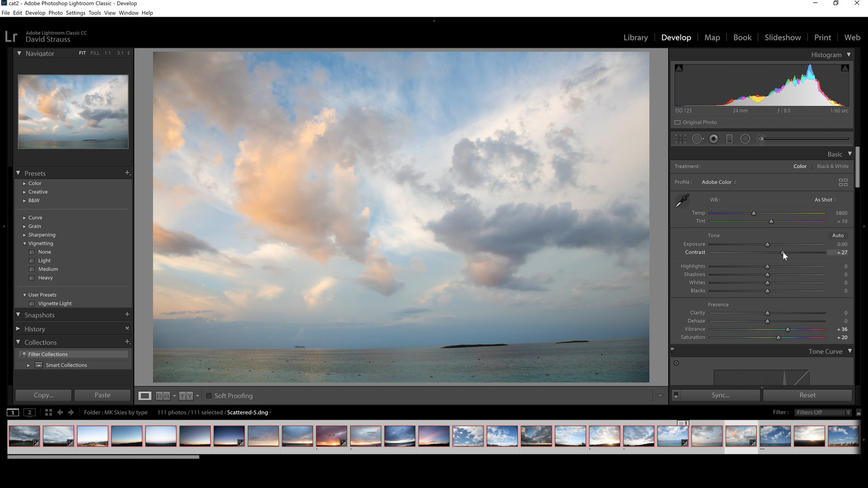Viewport: 868px width, 488px height.
Task: Click the Vibrance slider handle
Action: tap(788, 330)
